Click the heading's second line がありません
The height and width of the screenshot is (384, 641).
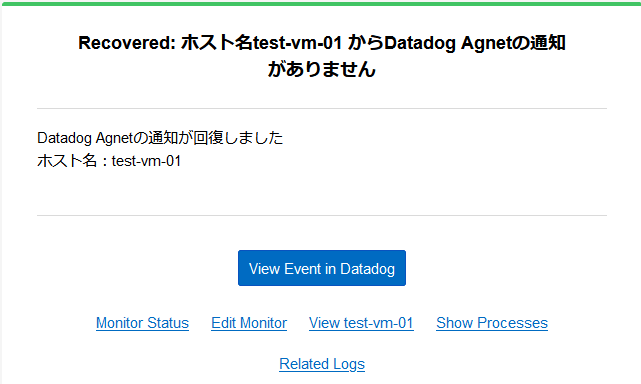tap(322, 69)
